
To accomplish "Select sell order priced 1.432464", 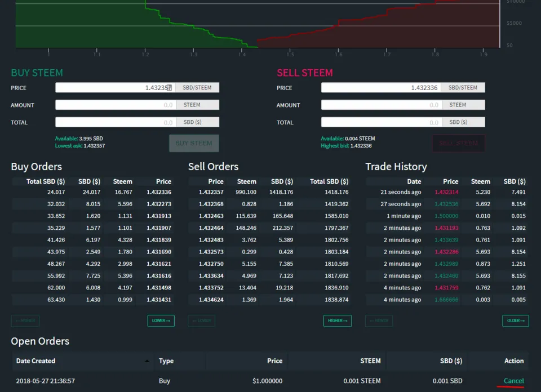I will (270, 228).
